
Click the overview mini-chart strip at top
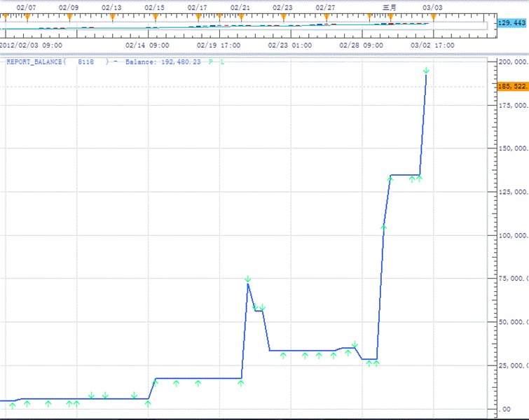click(x=244, y=26)
